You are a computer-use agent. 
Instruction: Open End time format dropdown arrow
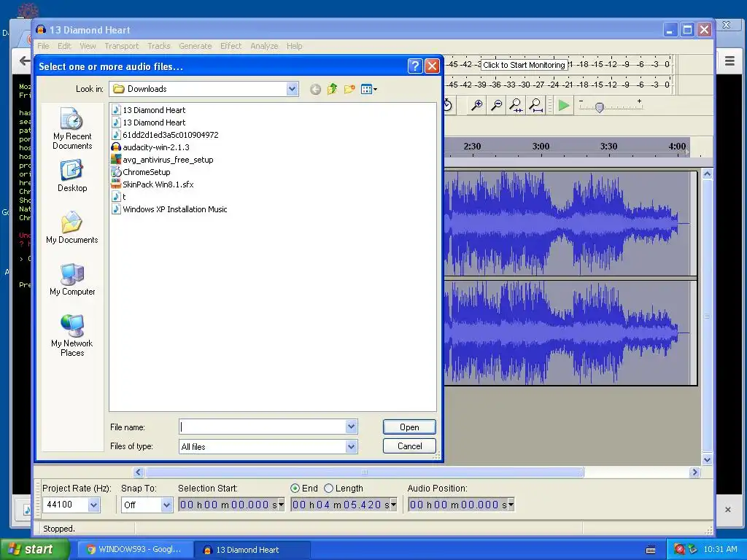(x=393, y=505)
